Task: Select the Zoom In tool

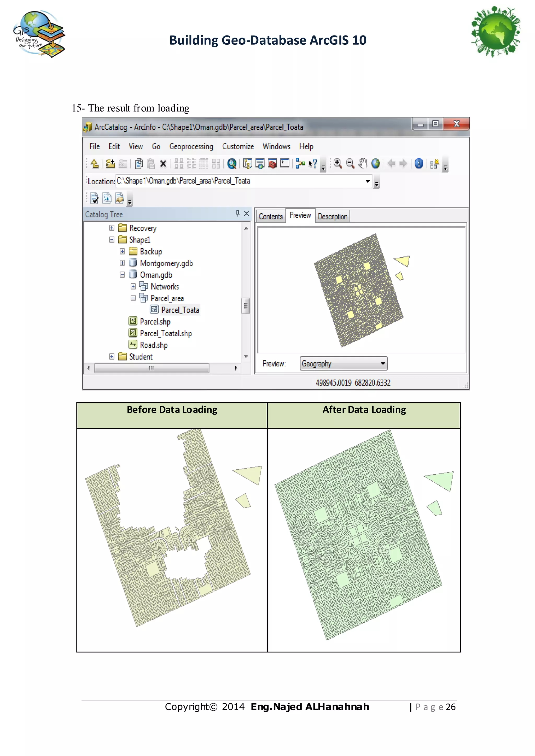Action: coord(338,163)
